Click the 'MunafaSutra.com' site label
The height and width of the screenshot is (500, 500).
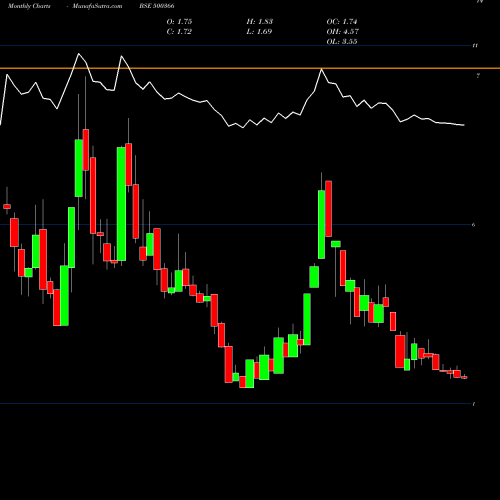coord(97,6)
